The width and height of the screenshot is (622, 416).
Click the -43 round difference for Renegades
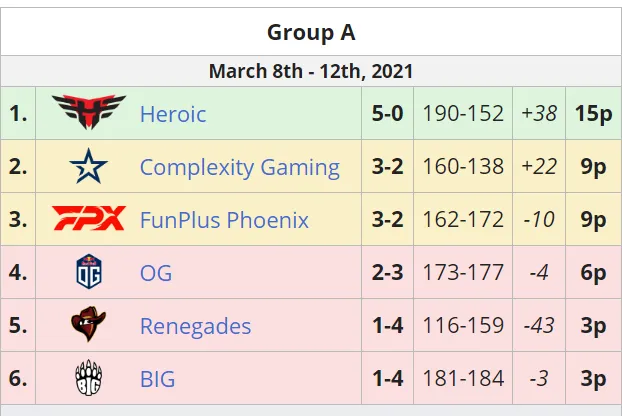tap(539, 325)
